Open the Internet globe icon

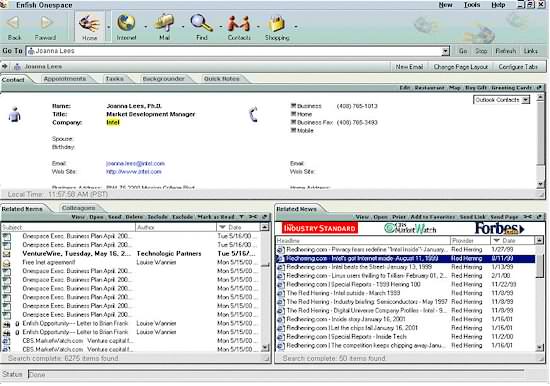tap(126, 22)
